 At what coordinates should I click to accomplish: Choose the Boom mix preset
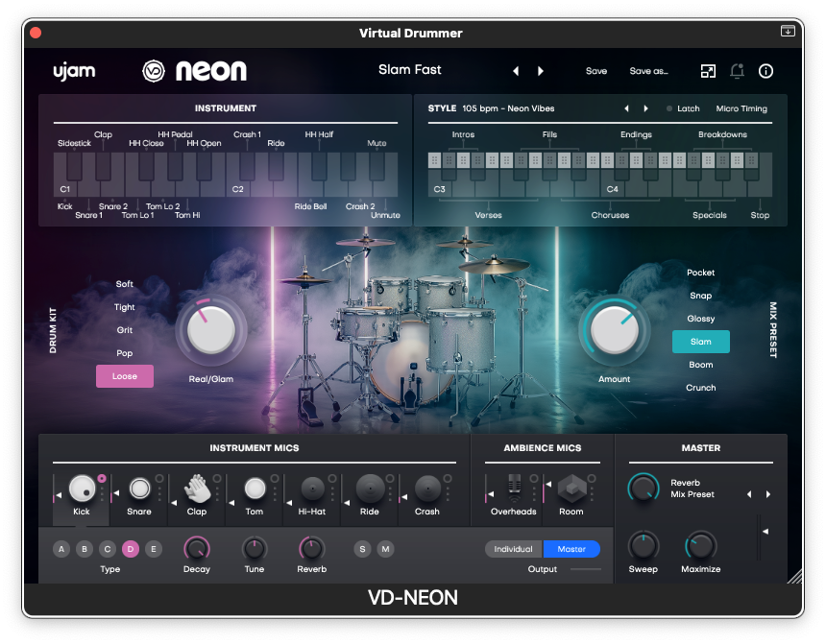700,365
